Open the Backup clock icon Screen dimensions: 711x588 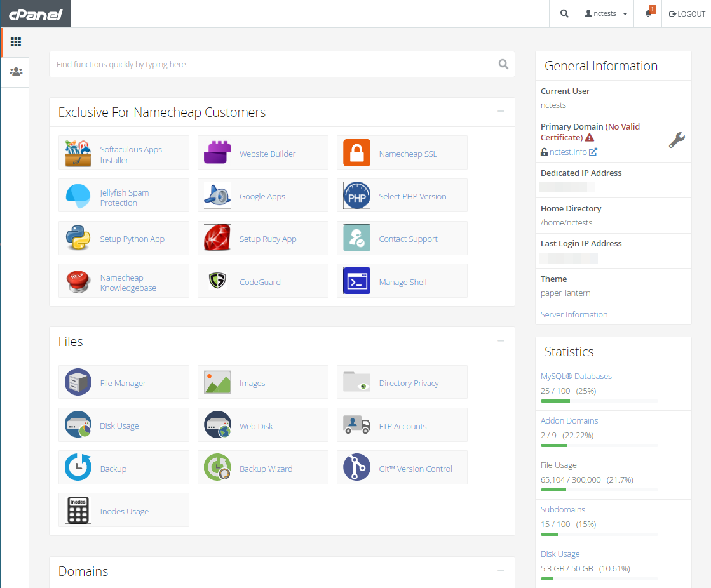tap(78, 467)
